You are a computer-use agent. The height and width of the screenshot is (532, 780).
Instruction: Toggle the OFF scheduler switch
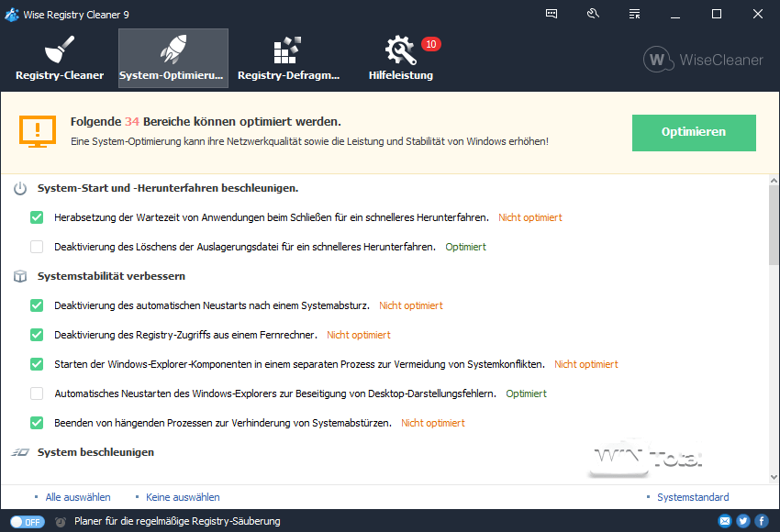pos(28,522)
